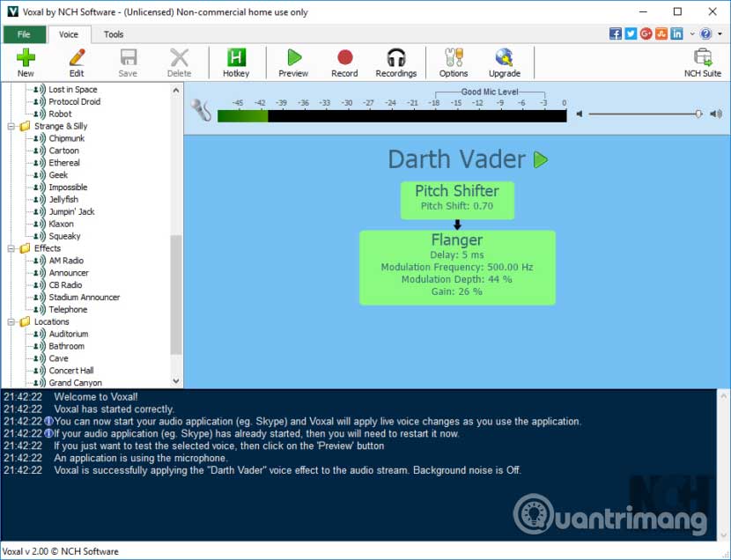This screenshot has width=731, height=560.
Task: Open the Hotkey settings icon
Action: tap(235, 62)
